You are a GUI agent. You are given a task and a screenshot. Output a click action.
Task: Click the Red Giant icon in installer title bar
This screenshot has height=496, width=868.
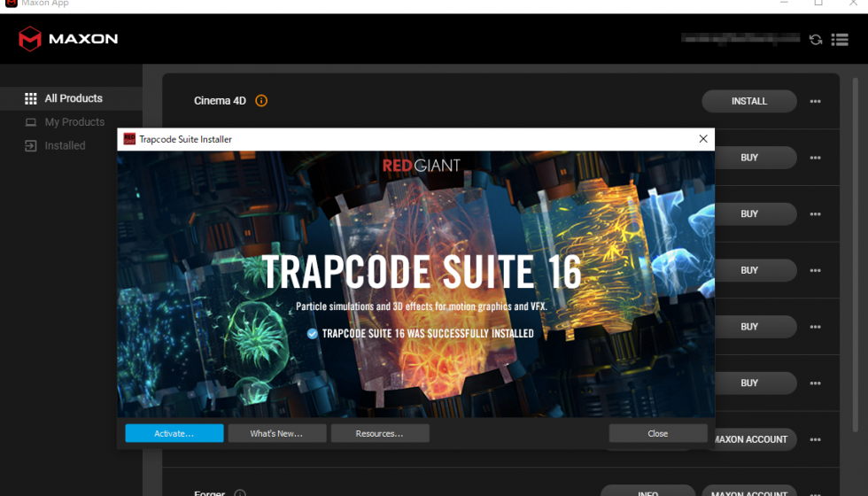129,139
